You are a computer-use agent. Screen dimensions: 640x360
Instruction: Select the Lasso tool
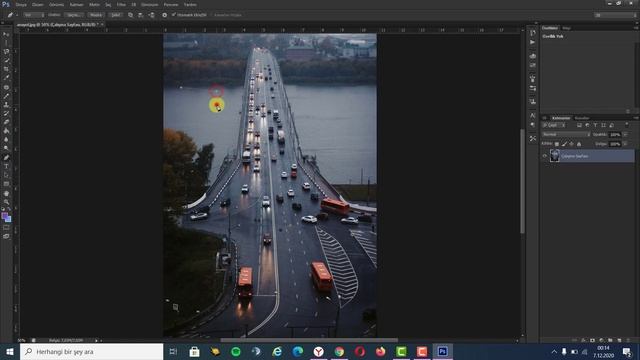pos(6,52)
